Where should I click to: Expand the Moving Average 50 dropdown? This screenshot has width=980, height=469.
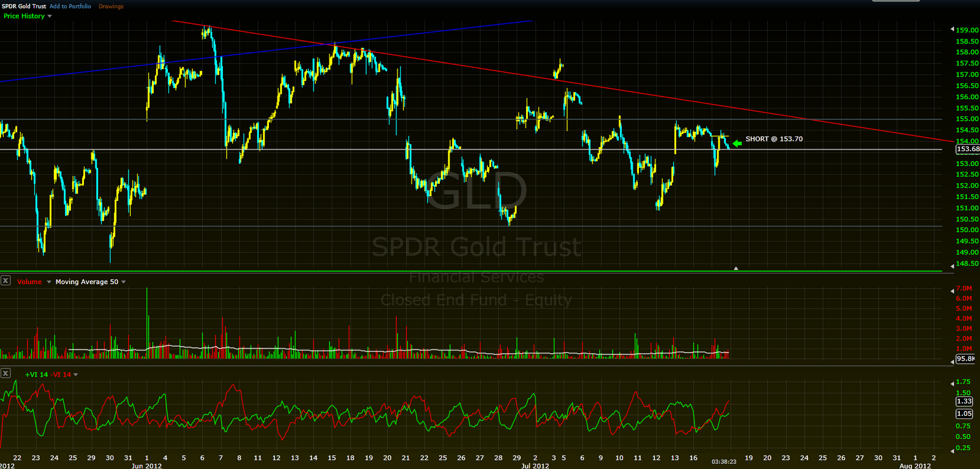point(91,282)
